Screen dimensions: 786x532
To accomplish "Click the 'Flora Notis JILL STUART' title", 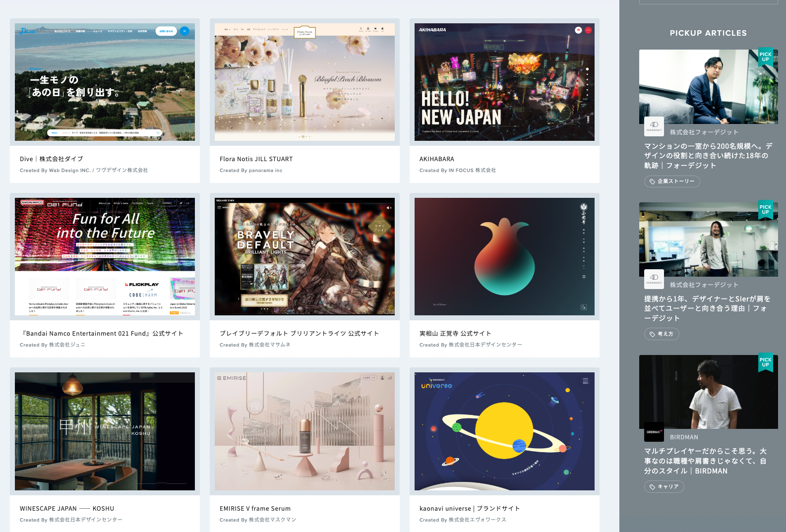I will click(x=256, y=159).
